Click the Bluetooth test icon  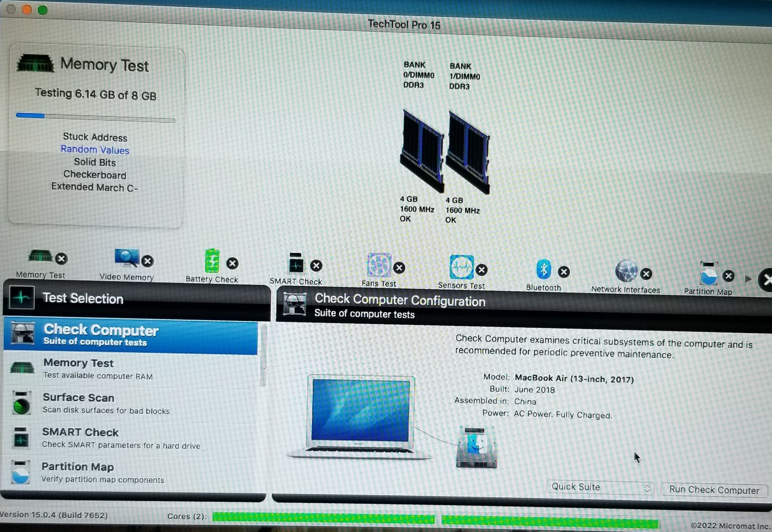544,269
